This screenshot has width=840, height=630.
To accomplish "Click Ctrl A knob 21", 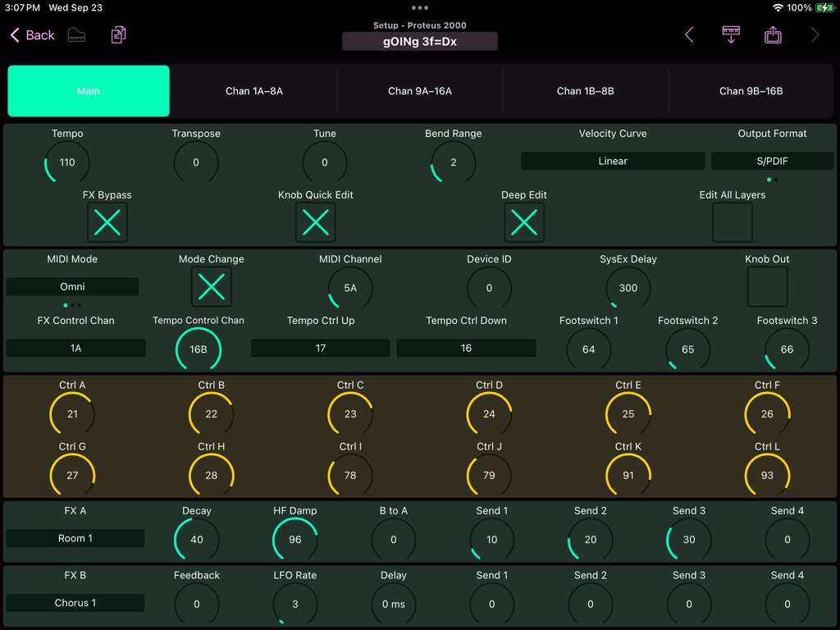I will point(72,413).
